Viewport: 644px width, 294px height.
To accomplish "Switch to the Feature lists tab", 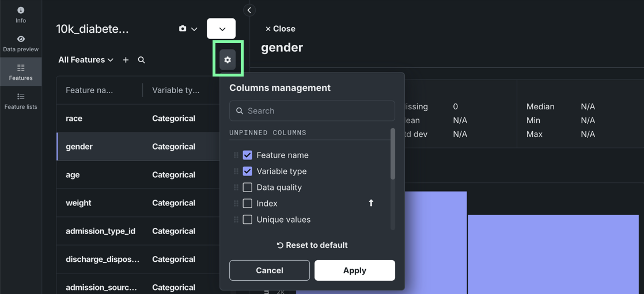I will point(21,101).
